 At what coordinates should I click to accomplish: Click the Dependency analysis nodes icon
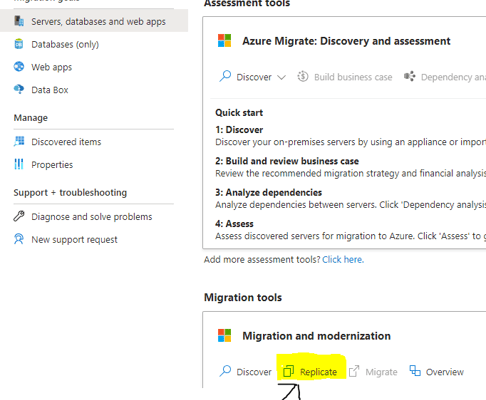[410, 76]
